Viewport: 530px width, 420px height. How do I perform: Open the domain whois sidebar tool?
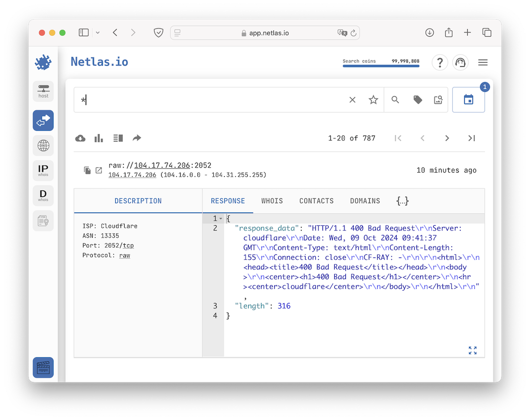tap(43, 196)
